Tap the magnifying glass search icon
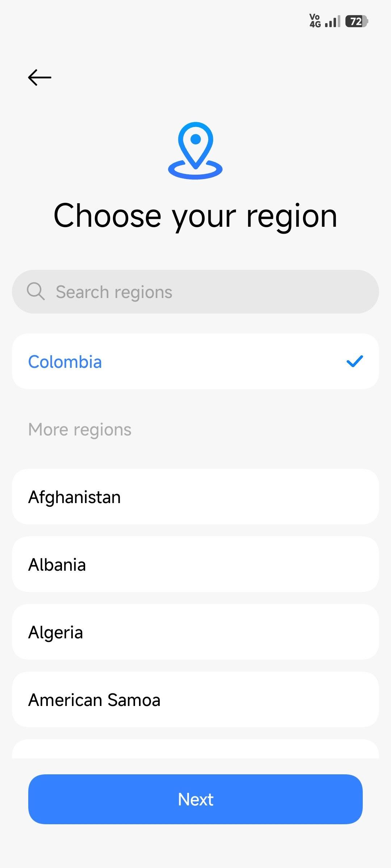Screen dimensions: 391x868 (36, 292)
